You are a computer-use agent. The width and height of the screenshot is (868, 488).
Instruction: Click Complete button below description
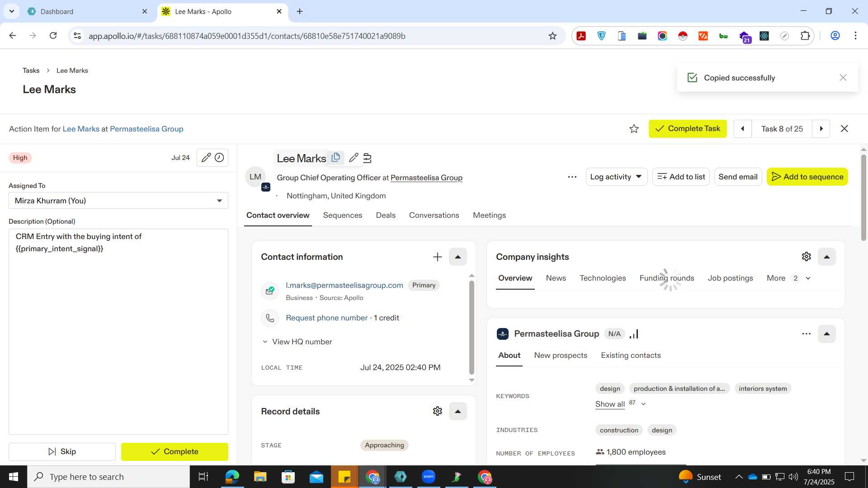pos(175,452)
